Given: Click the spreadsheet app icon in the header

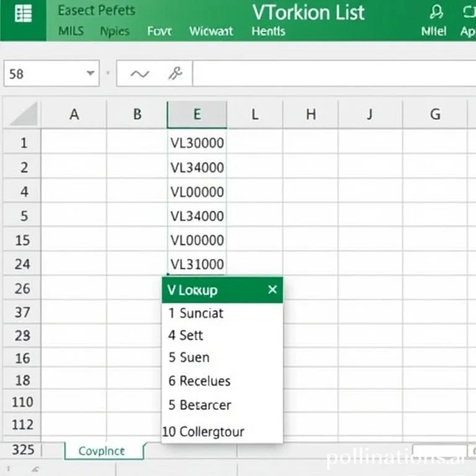Looking at the screenshot, I should tap(23, 14).
